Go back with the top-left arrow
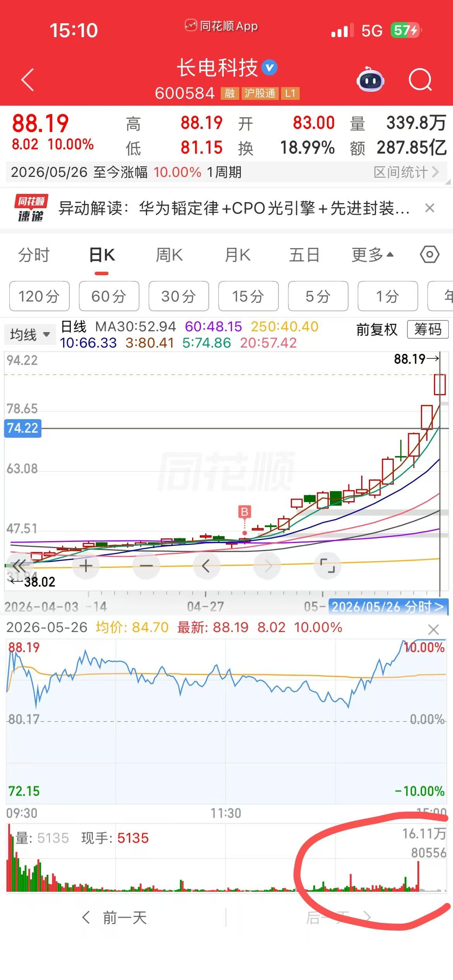The height and width of the screenshot is (980, 453). 27,80
